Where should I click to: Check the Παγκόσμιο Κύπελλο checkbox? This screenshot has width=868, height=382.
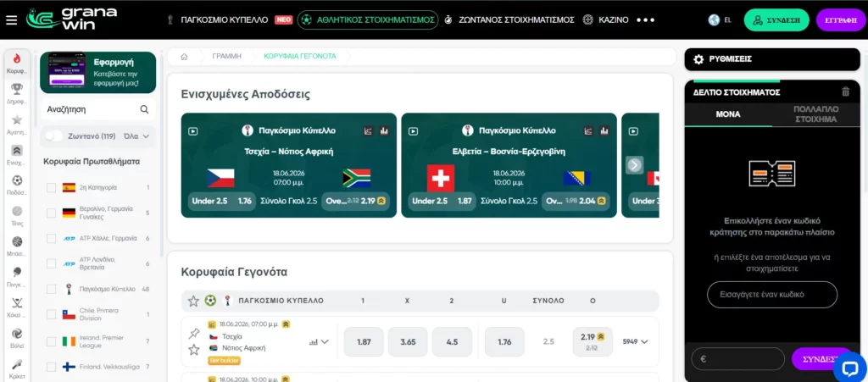pyautogui.click(x=51, y=289)
